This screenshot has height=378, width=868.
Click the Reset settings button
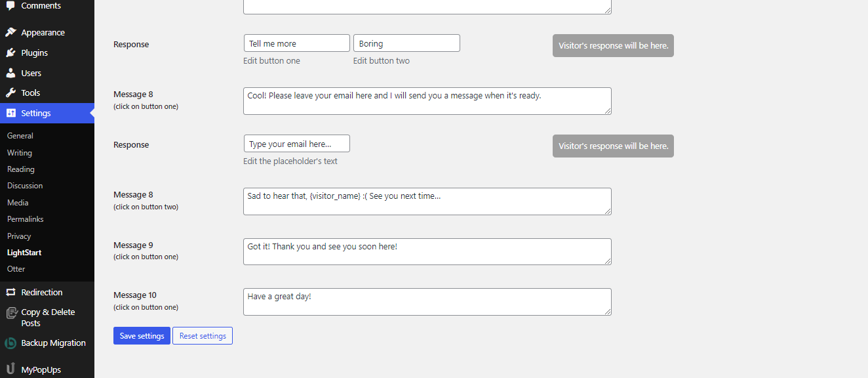coord(203,336)
